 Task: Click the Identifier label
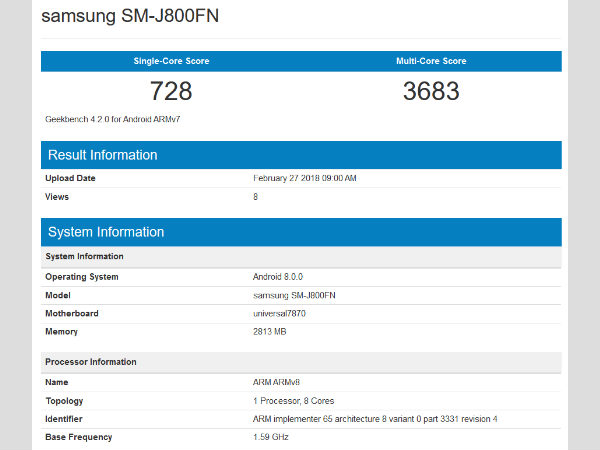pos(64,419)
